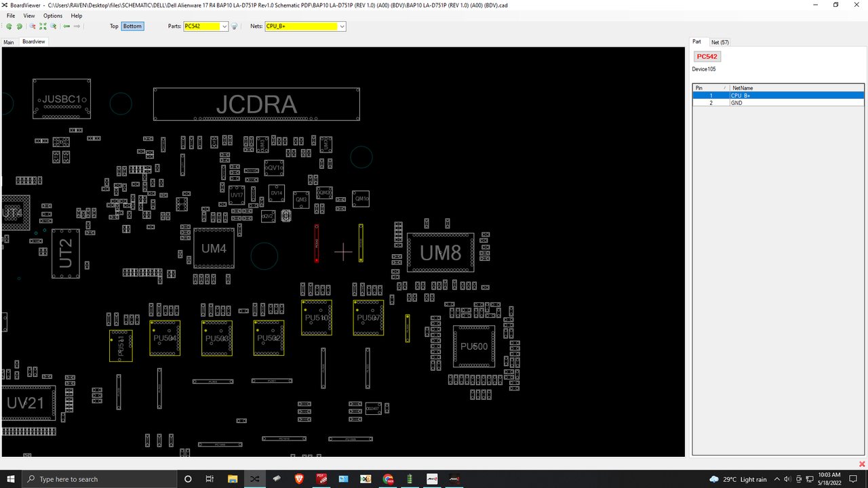The width and height of the screenshot is (868, 488).
Task: Open the notification center icon
Action: (854, 479)
